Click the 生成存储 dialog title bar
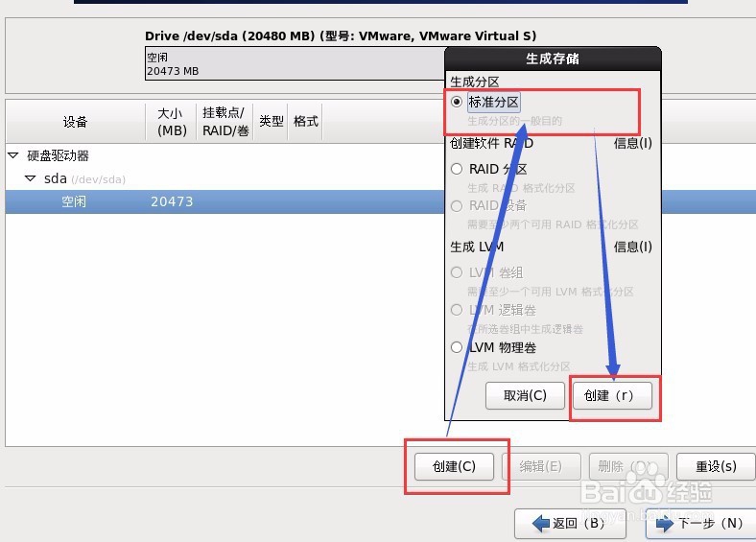Viewport: 756px width, 542px height. [x=553, y=59]
